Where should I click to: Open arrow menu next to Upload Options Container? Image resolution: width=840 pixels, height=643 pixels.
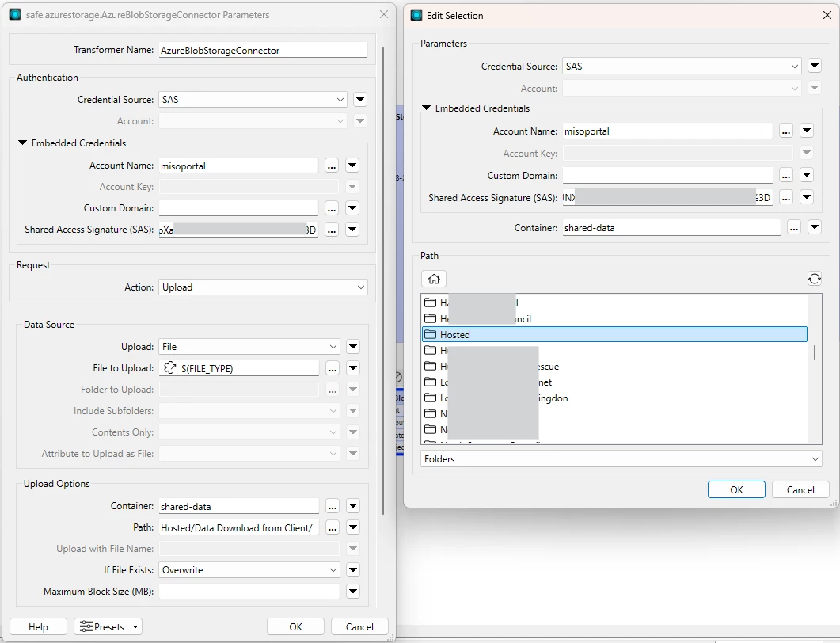tap(353, 505)
